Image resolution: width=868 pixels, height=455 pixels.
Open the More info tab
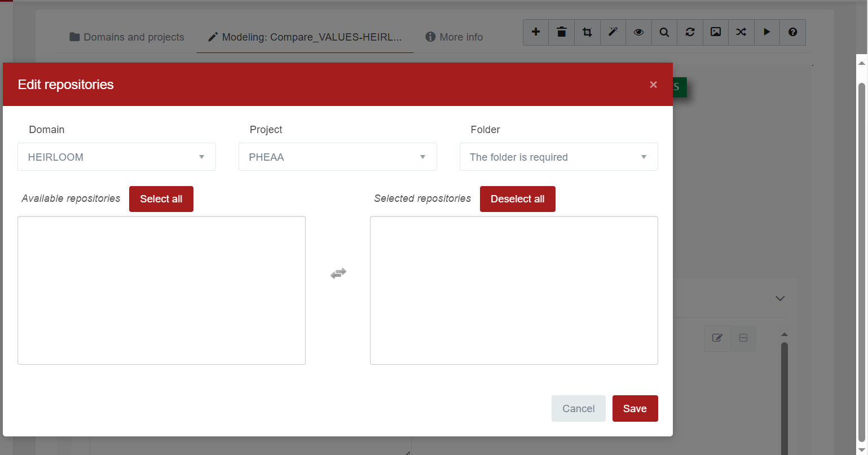453,37
